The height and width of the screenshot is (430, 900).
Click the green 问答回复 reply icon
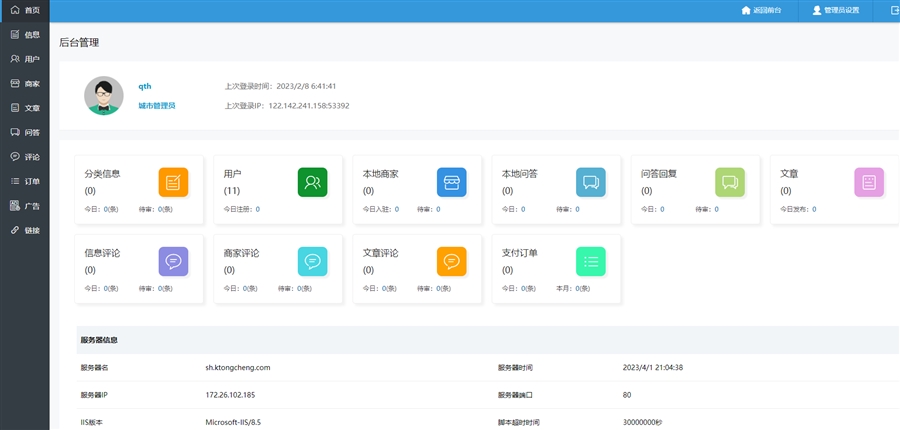coord(729,182)
